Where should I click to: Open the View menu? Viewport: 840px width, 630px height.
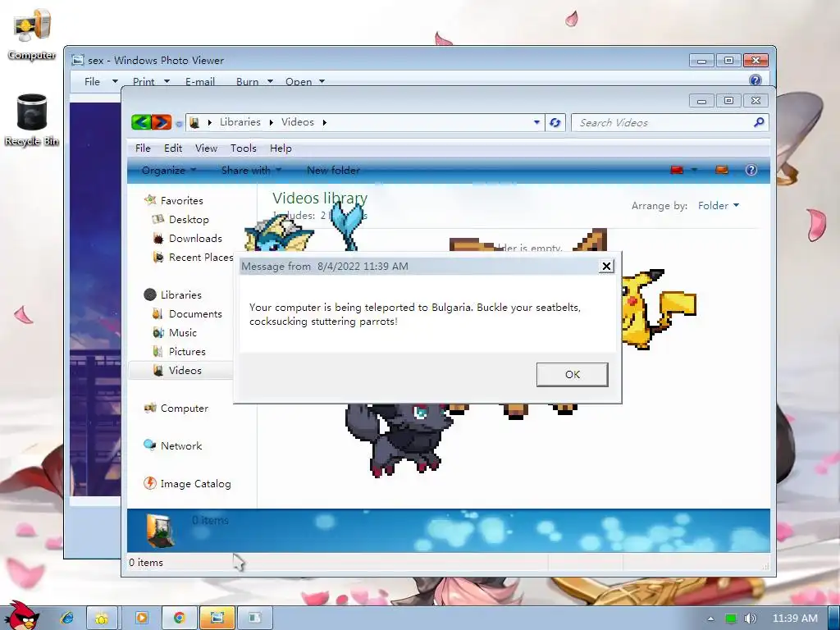click(206, 148)
